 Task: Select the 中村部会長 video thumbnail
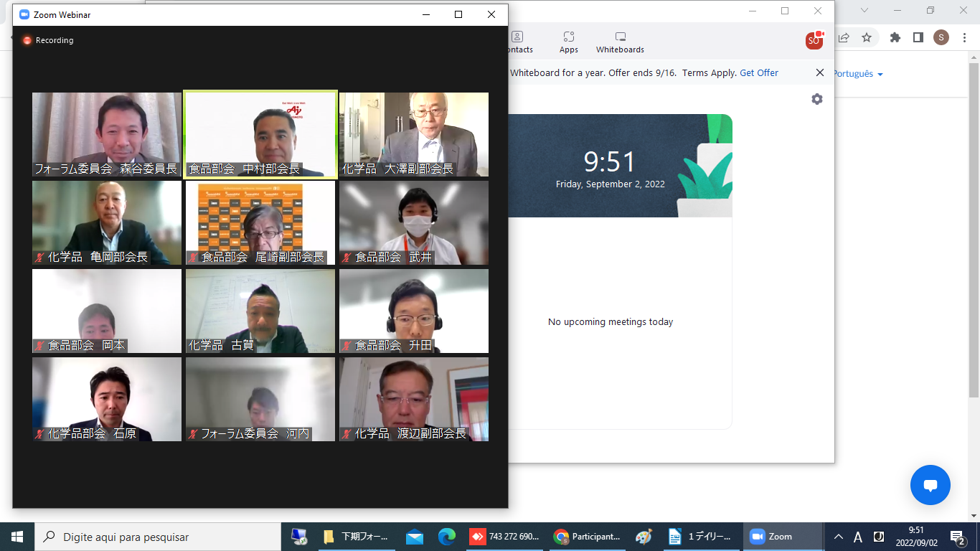coord(260,133)
